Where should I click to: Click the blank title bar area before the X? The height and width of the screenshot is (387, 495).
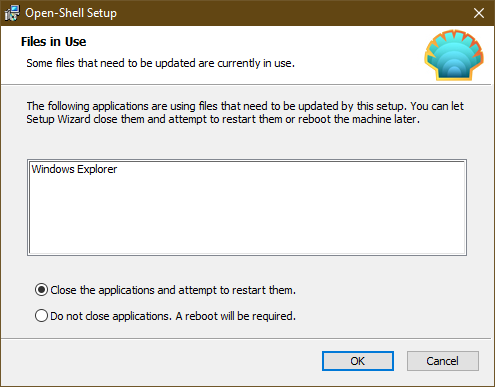tap(293, 13)
